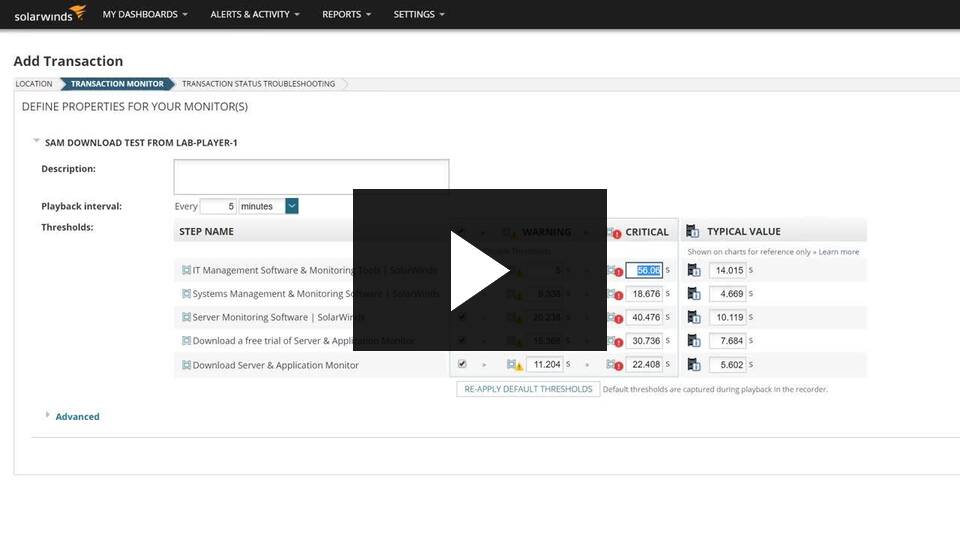Click the TYPICAL VALUE column header text
This screenshot has width=960, height=540.
(x=744, y=231)
